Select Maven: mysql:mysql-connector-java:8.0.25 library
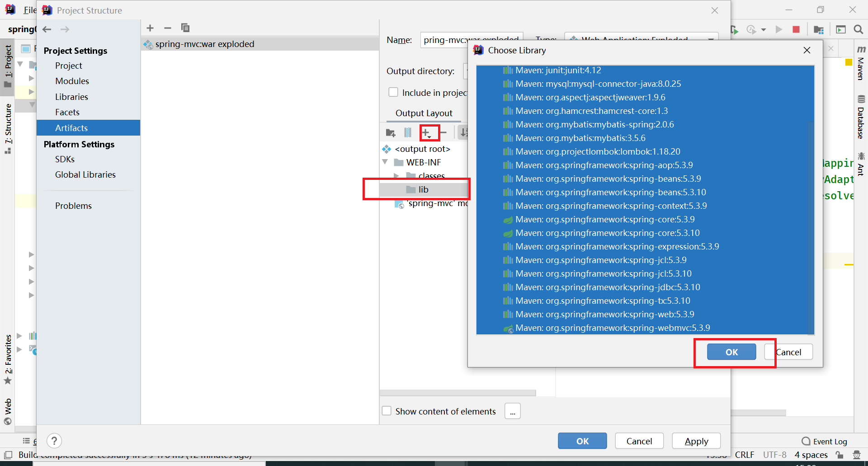This screenshot has height=466, width=868. point(645,84)
